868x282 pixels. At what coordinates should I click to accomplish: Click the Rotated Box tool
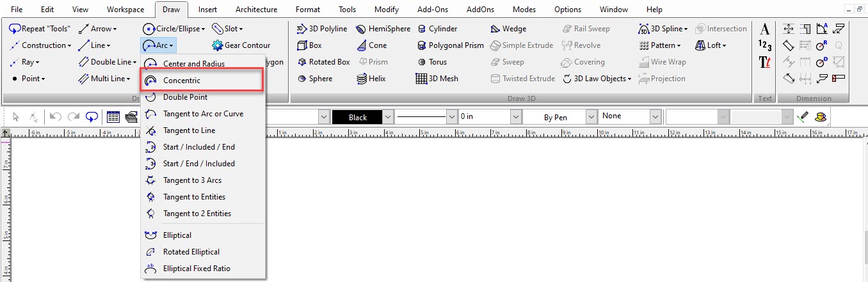click(324, 62)
